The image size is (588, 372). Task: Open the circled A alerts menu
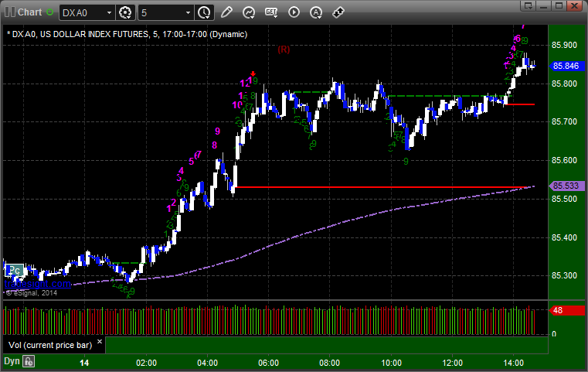(x=316, y=12)
